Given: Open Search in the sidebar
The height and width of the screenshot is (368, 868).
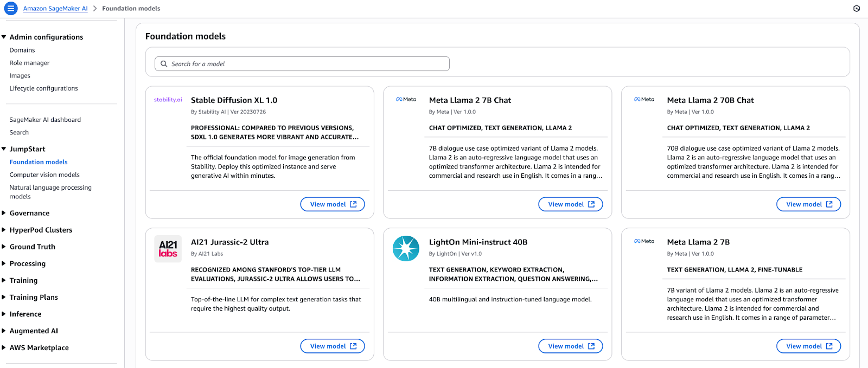Looking at the screenshot, I should point(19,133).
